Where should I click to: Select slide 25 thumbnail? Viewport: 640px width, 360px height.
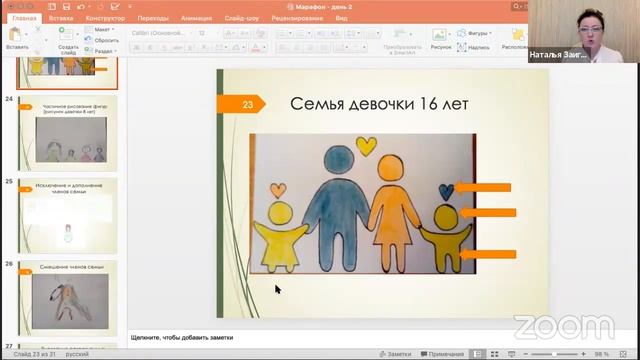click(67, 216)
